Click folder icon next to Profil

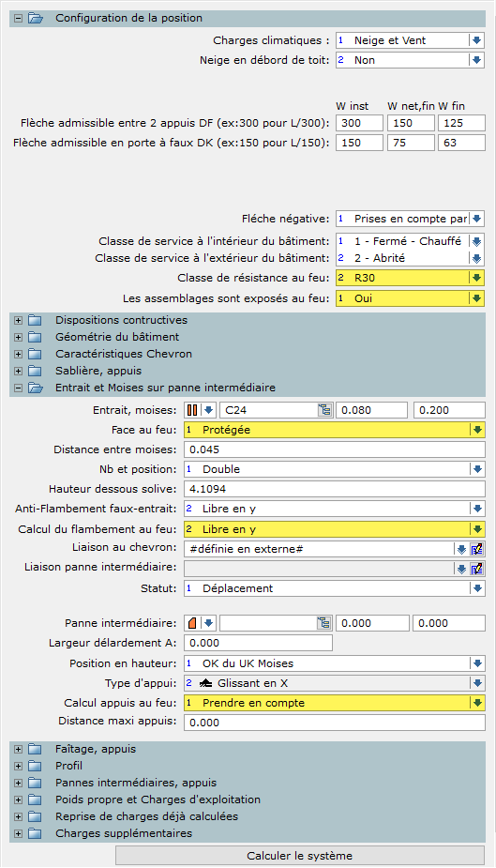[x=36, y=766]
